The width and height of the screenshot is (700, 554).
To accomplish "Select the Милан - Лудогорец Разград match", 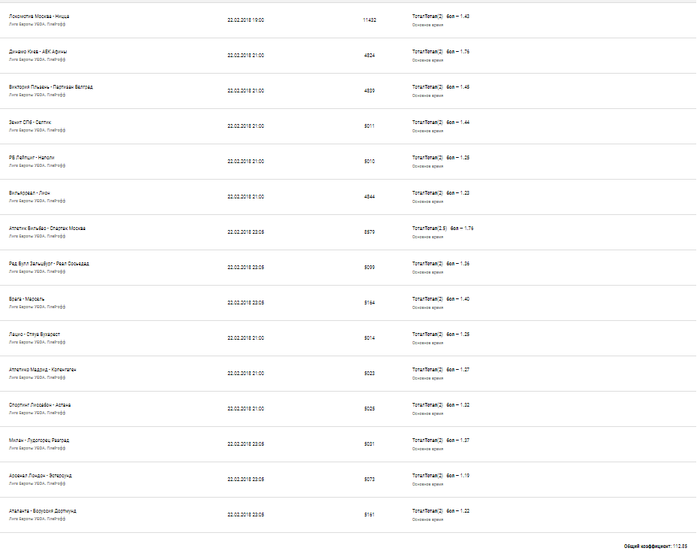I will point(39,441).
